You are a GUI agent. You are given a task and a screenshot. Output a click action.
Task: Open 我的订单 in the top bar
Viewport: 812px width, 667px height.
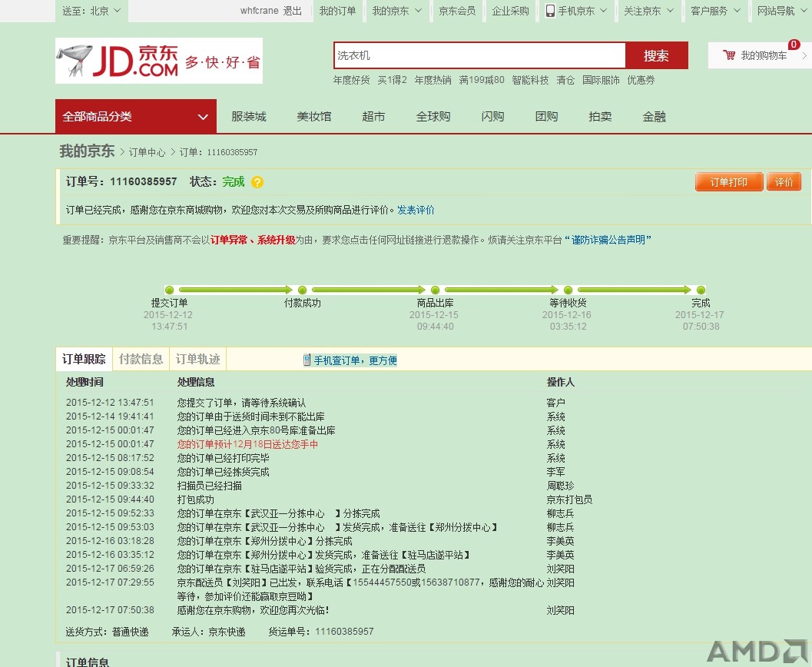point(338,11)
